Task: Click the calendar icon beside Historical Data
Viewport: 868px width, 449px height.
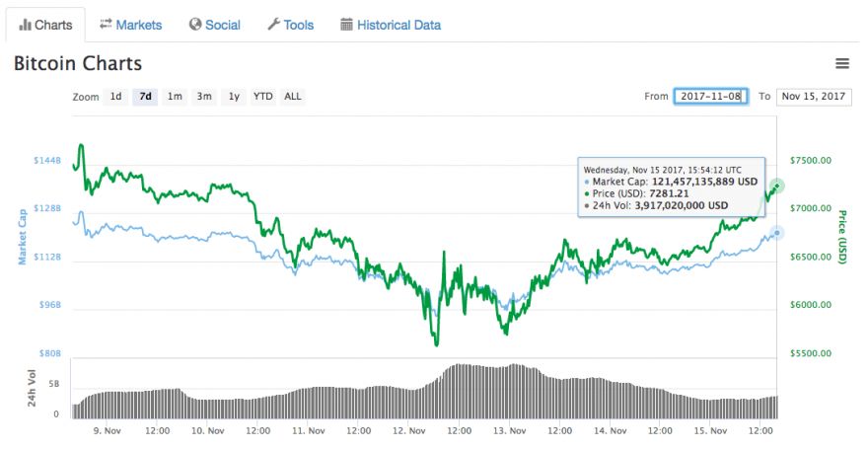Action: pos(346,25)
